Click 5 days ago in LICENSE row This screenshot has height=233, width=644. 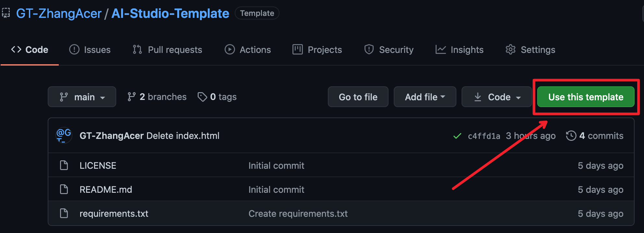(601, 166)
